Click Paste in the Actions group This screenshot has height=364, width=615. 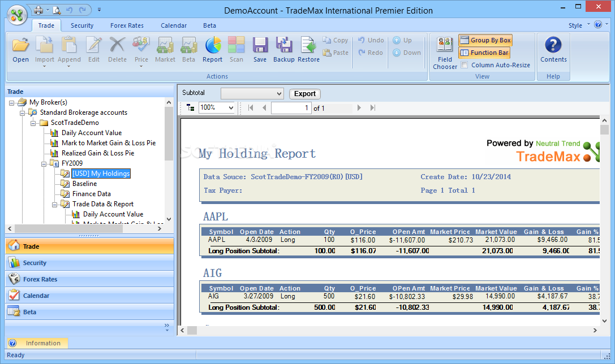click(336, 53)
